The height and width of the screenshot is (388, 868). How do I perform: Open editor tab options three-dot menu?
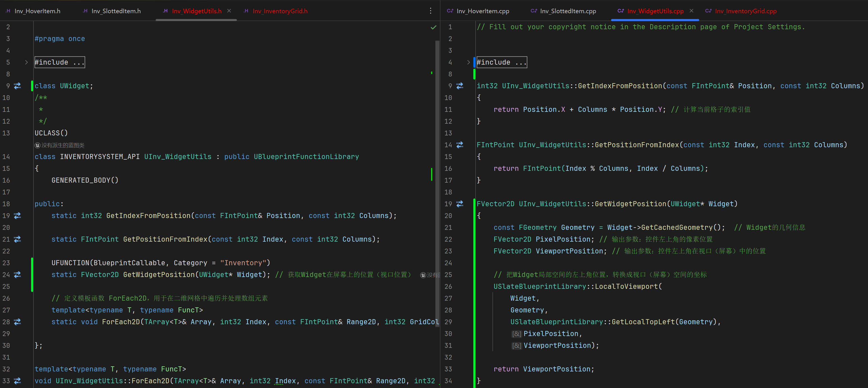pyautogui.click(x=430, y=11)
